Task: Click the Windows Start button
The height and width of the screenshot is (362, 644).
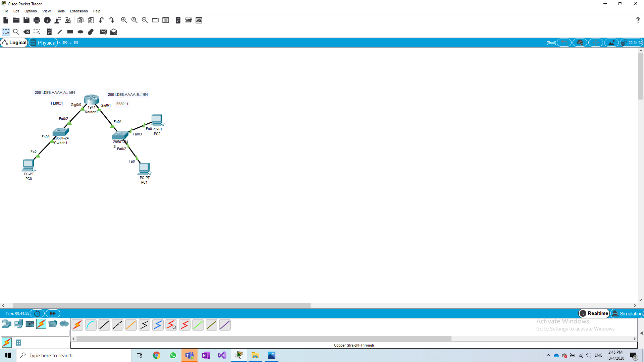Action: pos(8,355)
